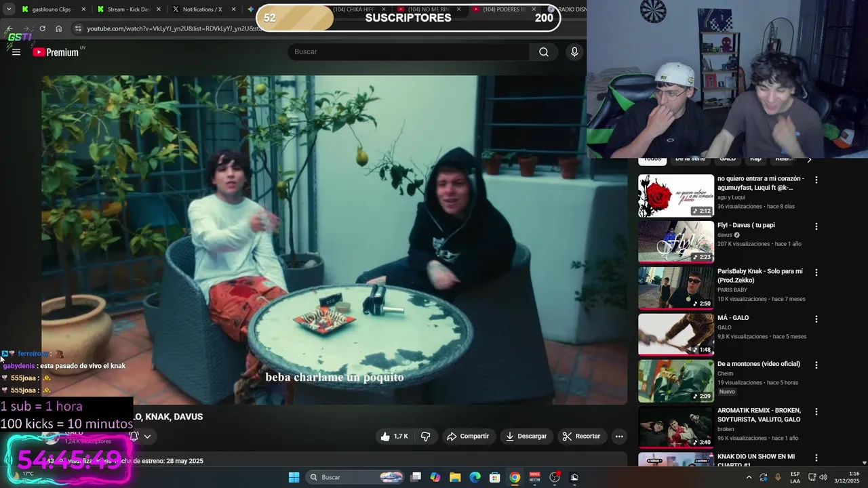Go to YouTube Premium home logo
868x488 pixels.
coord(57,52)
